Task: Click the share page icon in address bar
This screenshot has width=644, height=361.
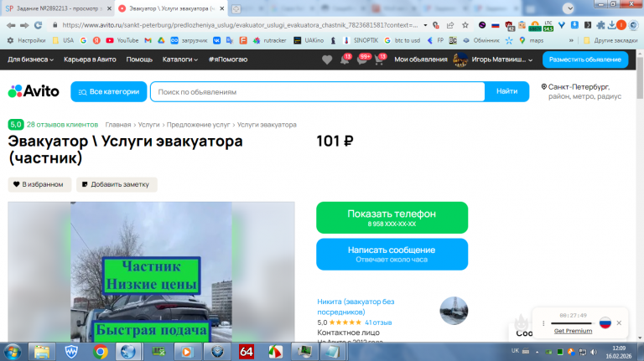Action: tap(450, 25)
